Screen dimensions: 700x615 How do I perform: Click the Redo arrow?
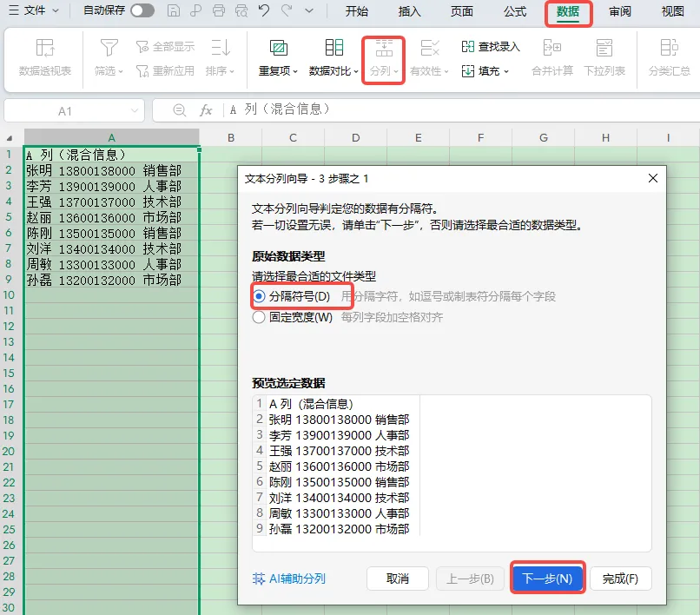287,10
